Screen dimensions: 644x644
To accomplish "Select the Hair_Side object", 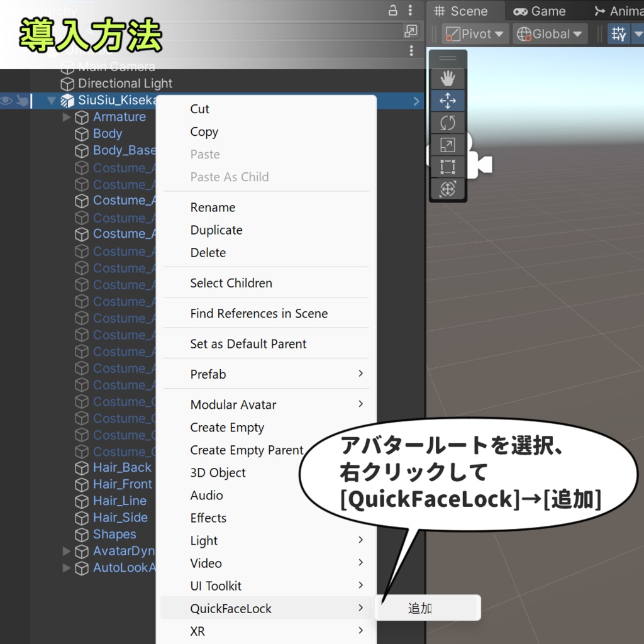I will (x=120, y=517).
